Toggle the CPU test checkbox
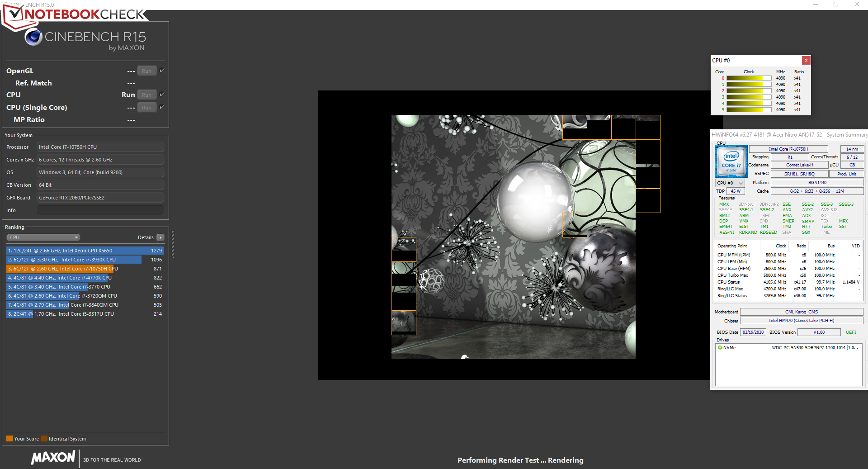Viewport: 868px width, 469px height. 162,95
